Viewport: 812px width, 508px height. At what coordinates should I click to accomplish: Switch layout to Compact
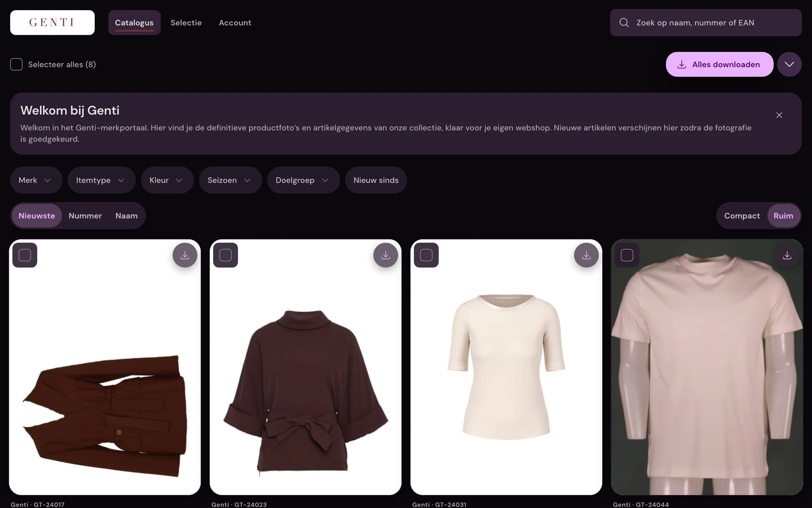click(x=742, y=215)
